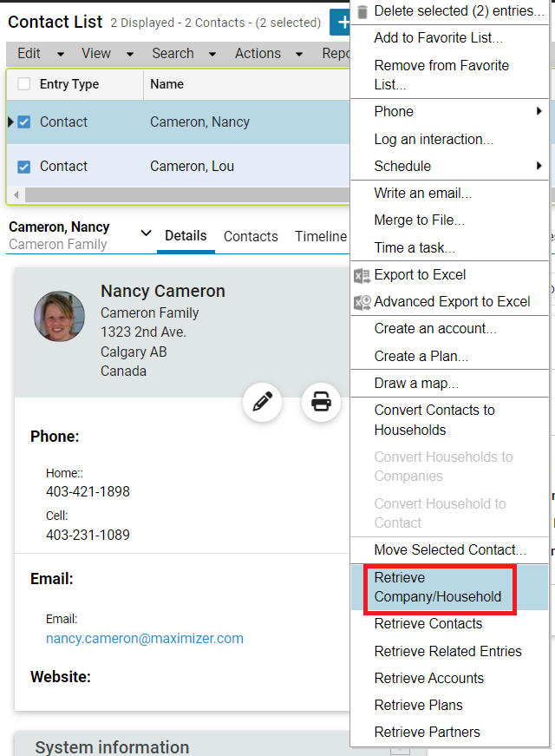This screenshot has width=555, height=756.
Task: Click the Advanced Export to Excel icon
Action: pyautogui.click(x=362, y=302)
